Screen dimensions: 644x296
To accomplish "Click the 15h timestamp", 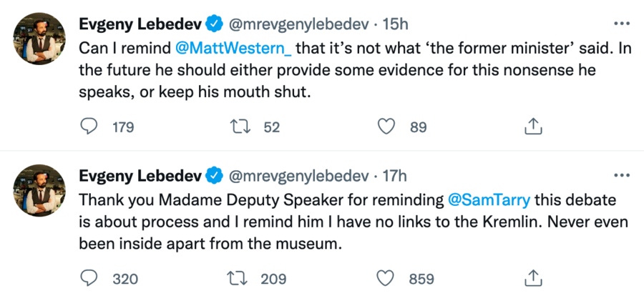I will pyautogui.click(x=395, y=24).
